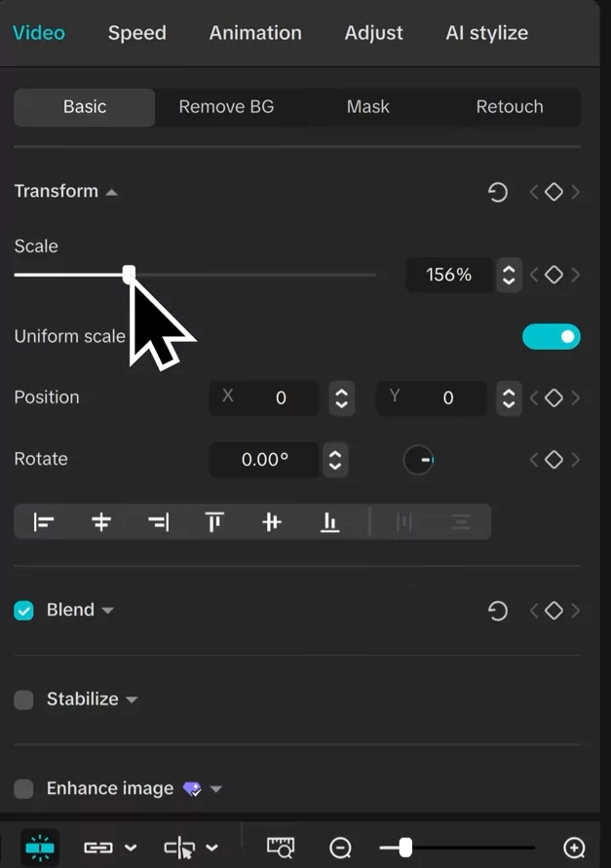
Task: Expand the Blend dropdown arrow
Action: click(x=107, y=611)
